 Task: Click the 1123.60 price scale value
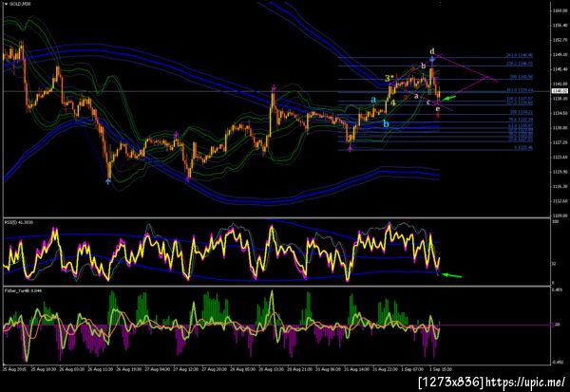[560, 157]
